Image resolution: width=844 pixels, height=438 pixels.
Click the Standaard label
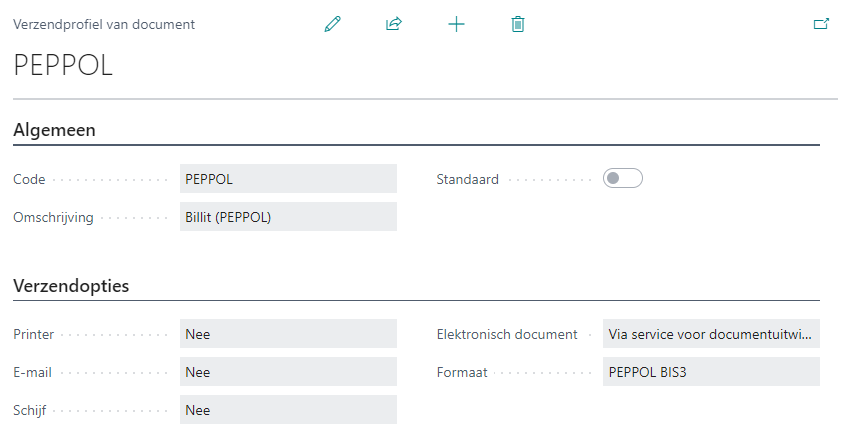[x=467, y=179]
